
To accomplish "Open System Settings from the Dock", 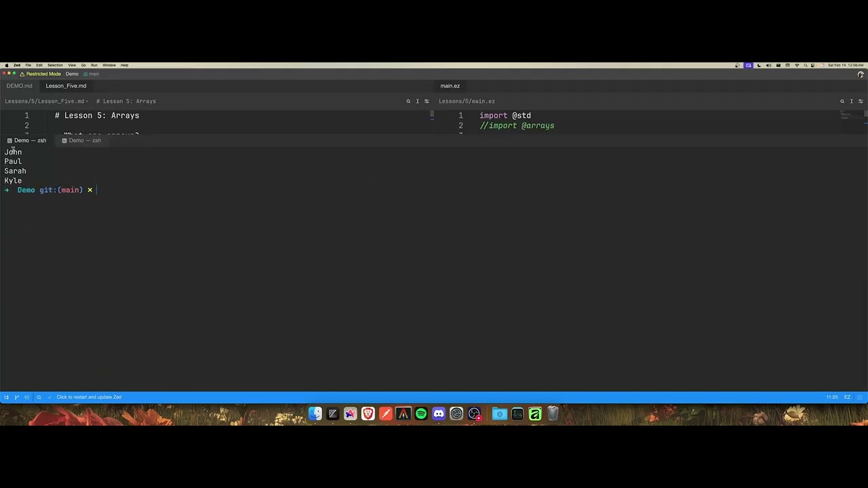I will [456, 413].
